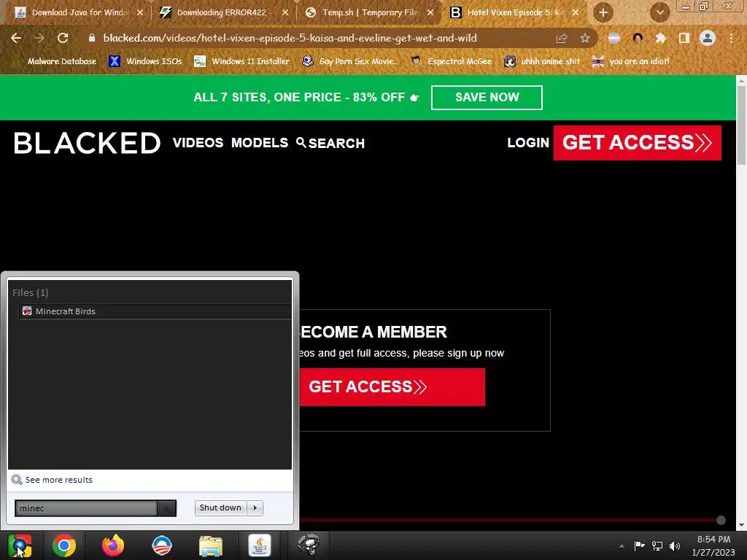
Task: Switch to the Temp.sh Temporary File tab
Action: pos(369,12)
